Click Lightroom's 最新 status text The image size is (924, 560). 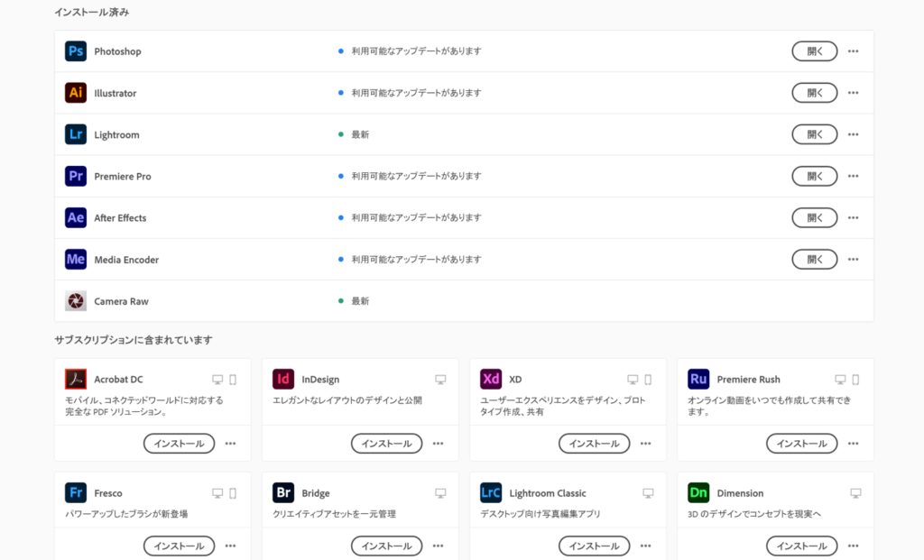(360, 134)
